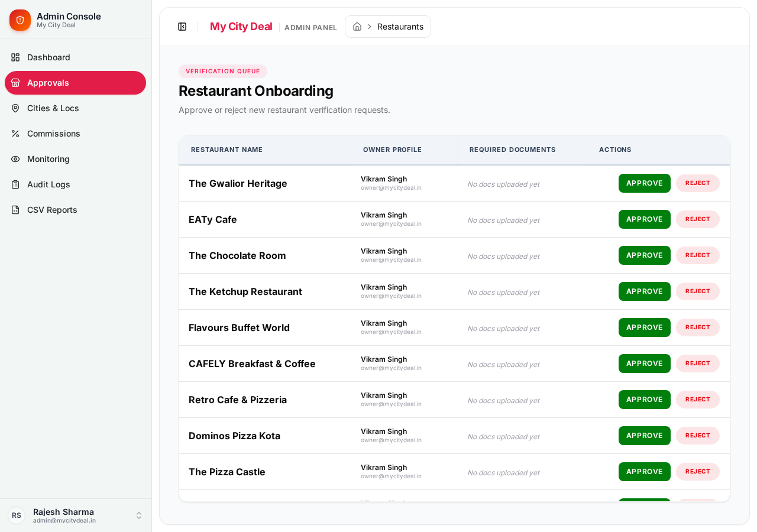Toggle the sidebar collapse icon
Viewport: 757px width, 532px height.
click(182, 27)
